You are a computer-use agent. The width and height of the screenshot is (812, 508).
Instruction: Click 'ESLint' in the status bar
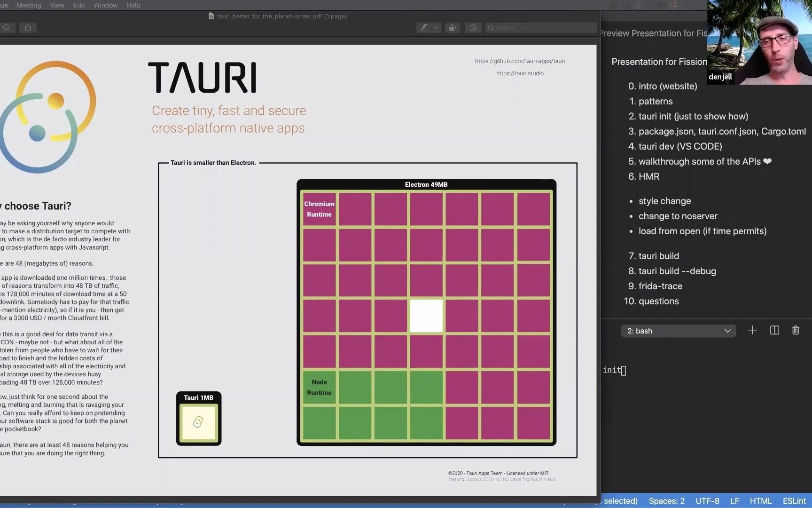(794, 501)
